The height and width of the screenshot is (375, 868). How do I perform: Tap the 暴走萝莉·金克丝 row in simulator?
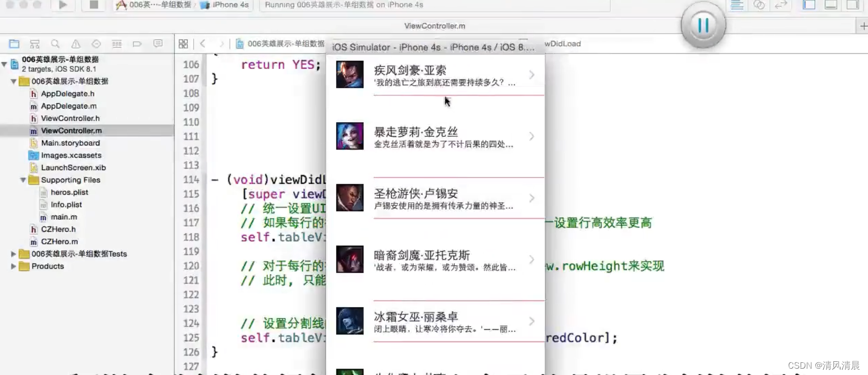tap(435, 136)
